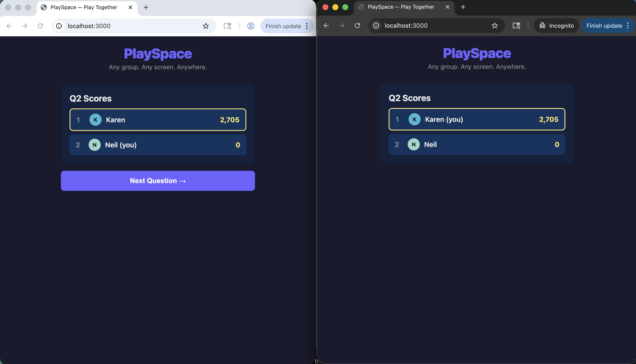Click site info icon in Incognito address bar
Screen dimensions: 636x364
[x=376, y=26]
